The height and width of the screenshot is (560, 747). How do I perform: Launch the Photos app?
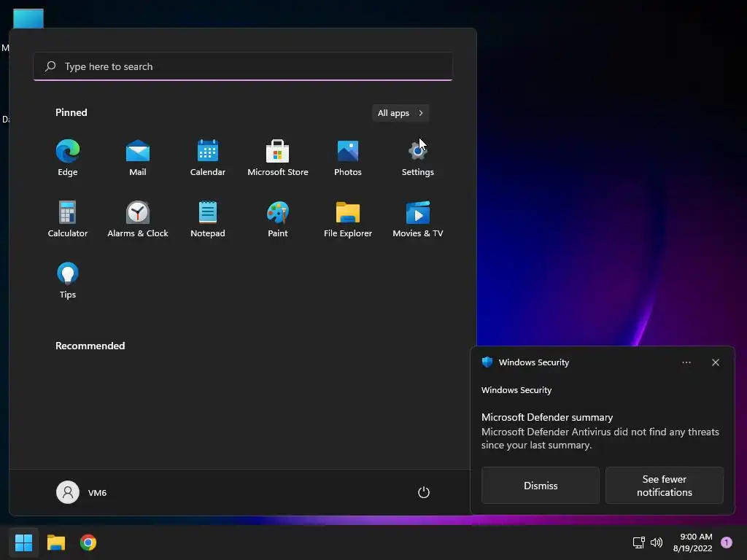tap(348, 158)
